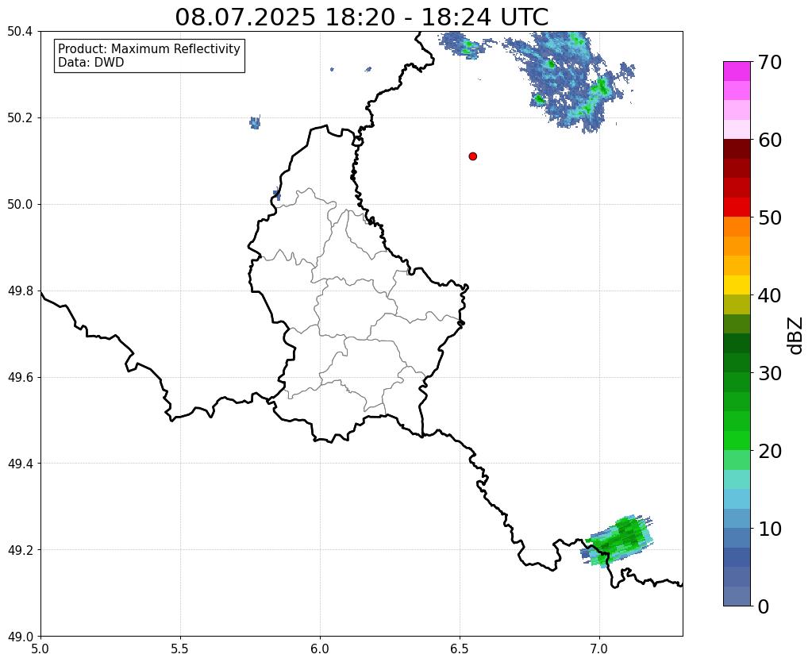Click the longitude axis label "7.0"
This screenshot has width=812, height=662.
pos(600,649)
